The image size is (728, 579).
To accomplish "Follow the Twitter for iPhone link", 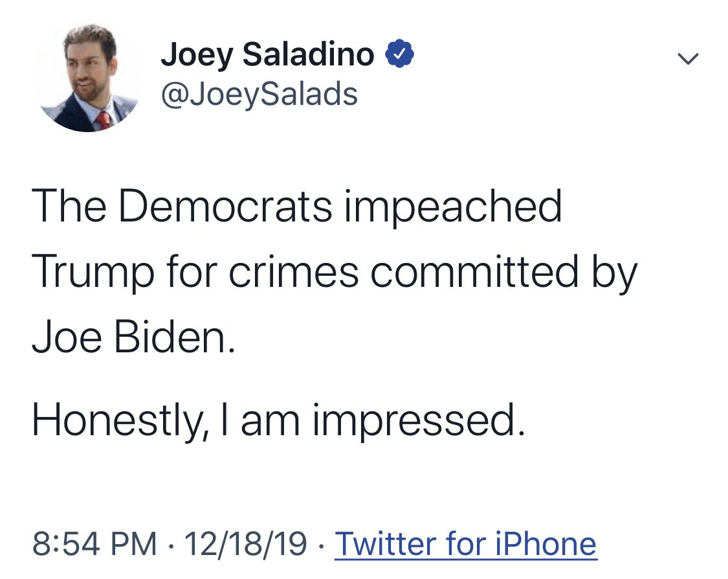I will [466, 543].
